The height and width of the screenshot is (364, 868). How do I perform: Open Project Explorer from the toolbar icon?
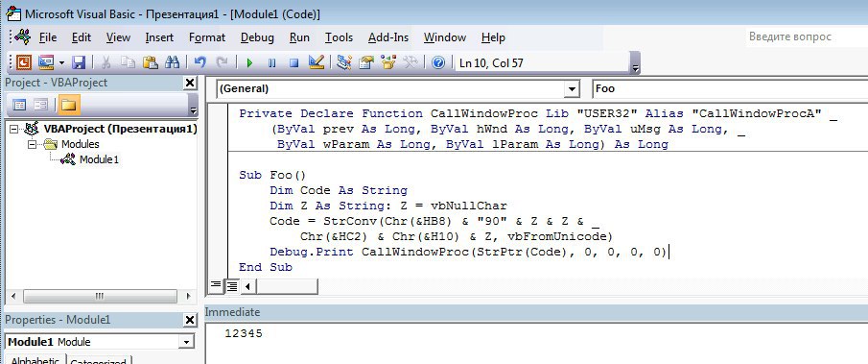coord(344,62)
